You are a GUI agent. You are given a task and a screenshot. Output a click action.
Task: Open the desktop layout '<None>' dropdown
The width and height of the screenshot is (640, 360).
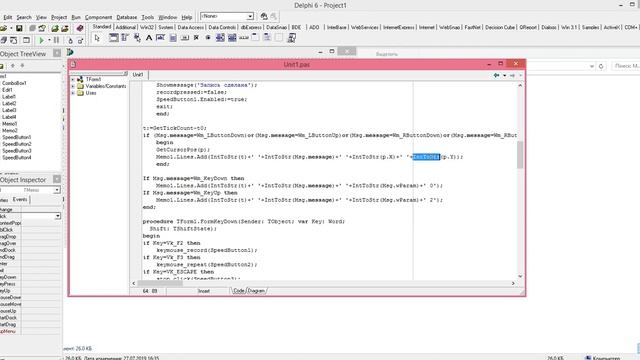[x=250, y=16]
